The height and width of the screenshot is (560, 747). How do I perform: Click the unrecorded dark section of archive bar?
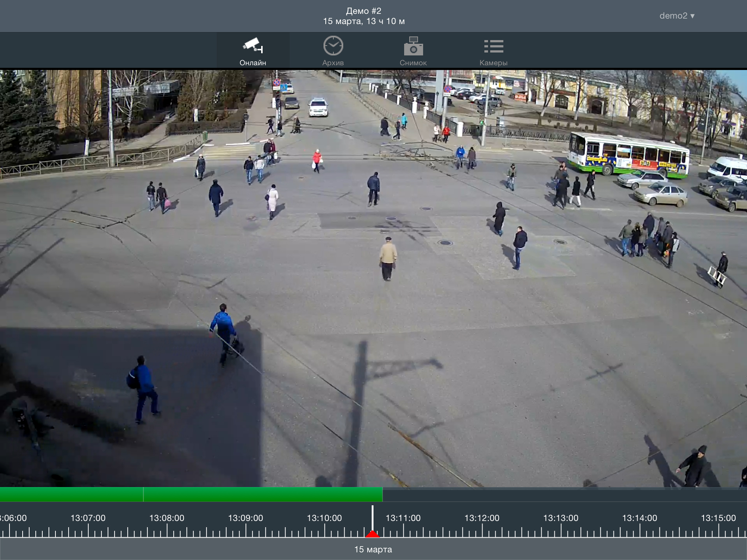[562, 494]
